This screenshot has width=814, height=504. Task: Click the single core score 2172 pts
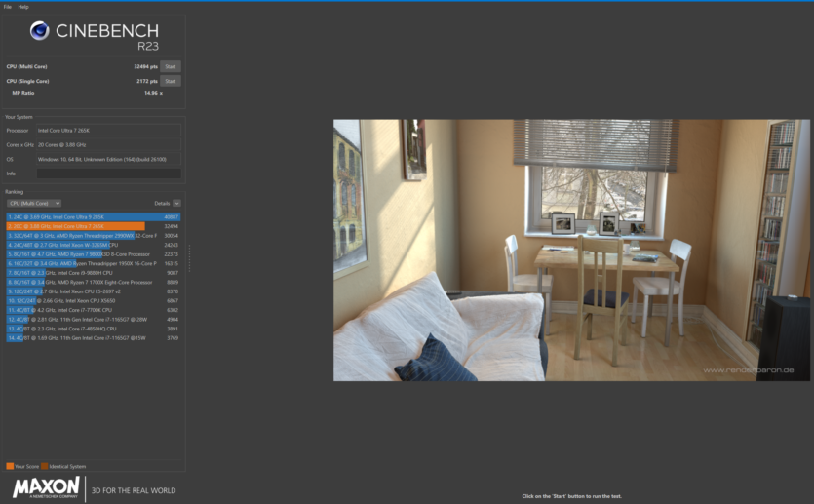147,81
